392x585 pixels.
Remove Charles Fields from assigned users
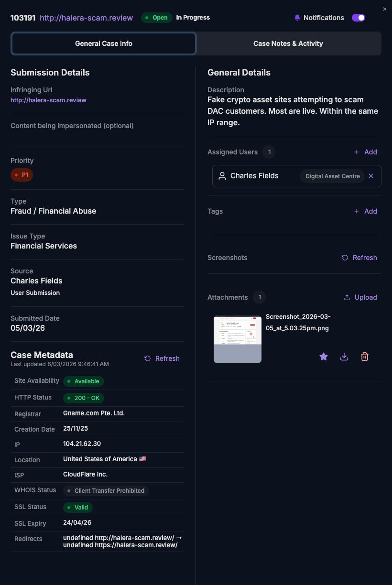[371, 176]
